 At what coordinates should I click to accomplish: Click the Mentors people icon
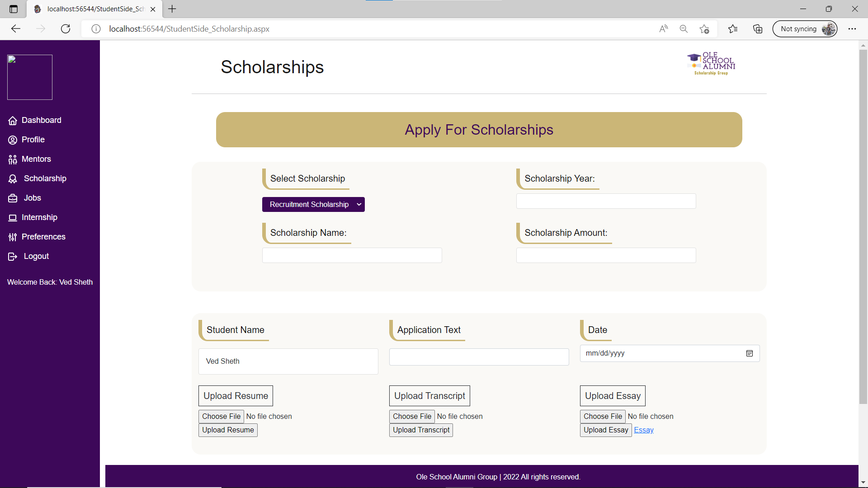(x=13, y=160)
